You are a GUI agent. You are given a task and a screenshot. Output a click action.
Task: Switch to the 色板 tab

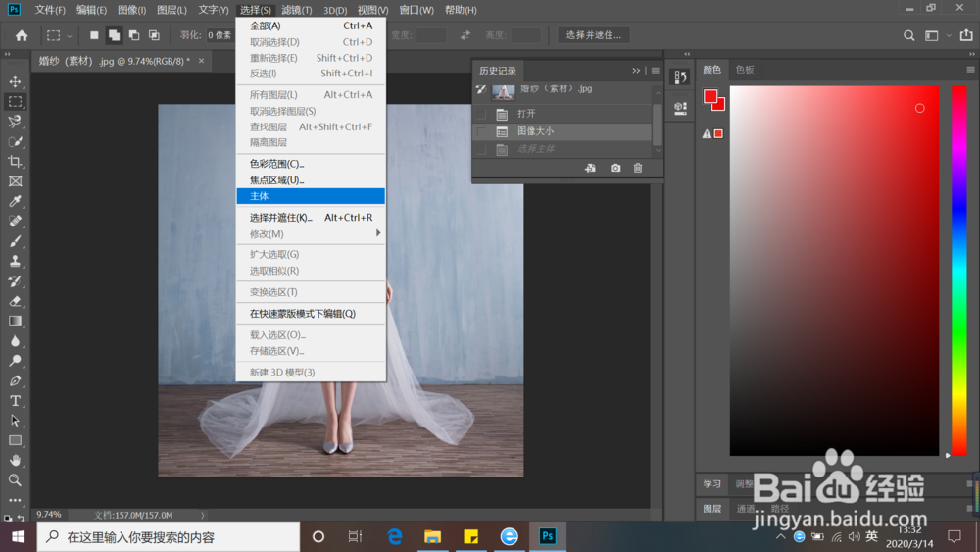point(745,70)
